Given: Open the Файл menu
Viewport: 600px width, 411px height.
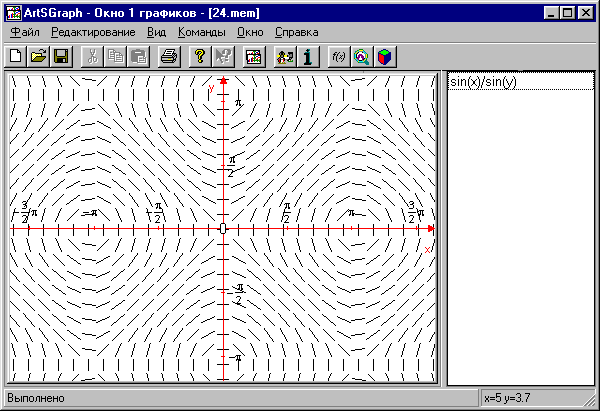Looking at the screenshot, I should point(27,32).
